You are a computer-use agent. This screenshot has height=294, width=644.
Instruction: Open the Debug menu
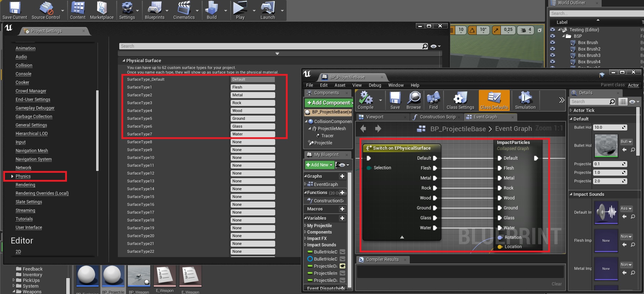[x=375, y=85]
